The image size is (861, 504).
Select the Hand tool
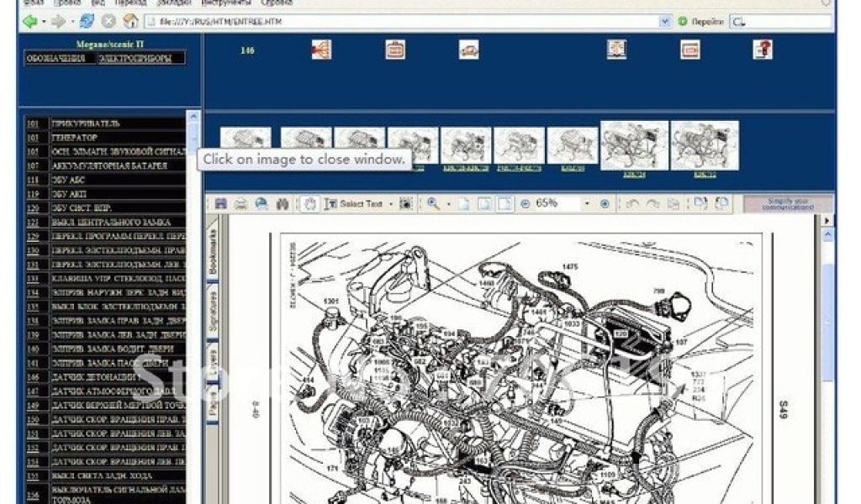point(309,204)
